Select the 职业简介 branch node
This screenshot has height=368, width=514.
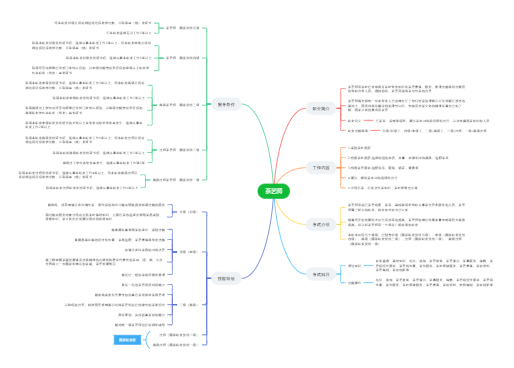tap(321, 109)
